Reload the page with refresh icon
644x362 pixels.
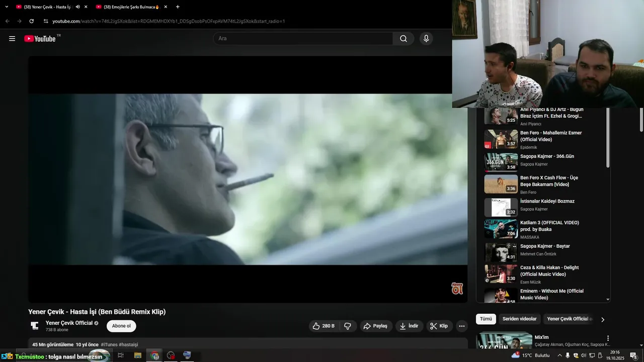pyautogui.click(x=31, y=21)
